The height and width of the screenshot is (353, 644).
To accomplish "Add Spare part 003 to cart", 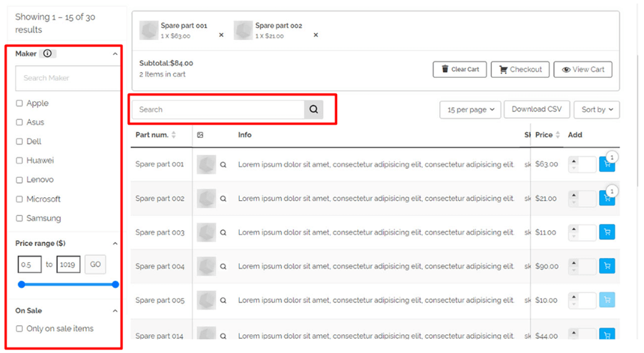I will [607, 232].
